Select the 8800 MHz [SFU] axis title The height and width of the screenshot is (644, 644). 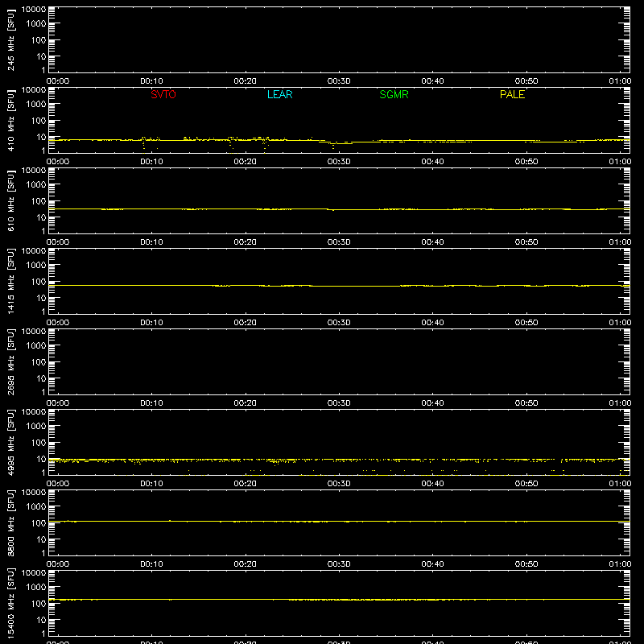point(10,522)
